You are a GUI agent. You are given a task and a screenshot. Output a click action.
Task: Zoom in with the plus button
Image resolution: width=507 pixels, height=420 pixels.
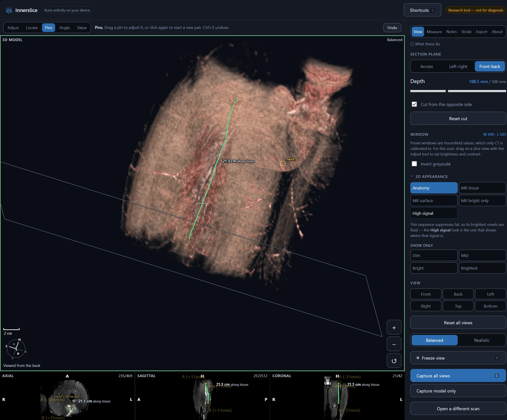coord(394,327)
